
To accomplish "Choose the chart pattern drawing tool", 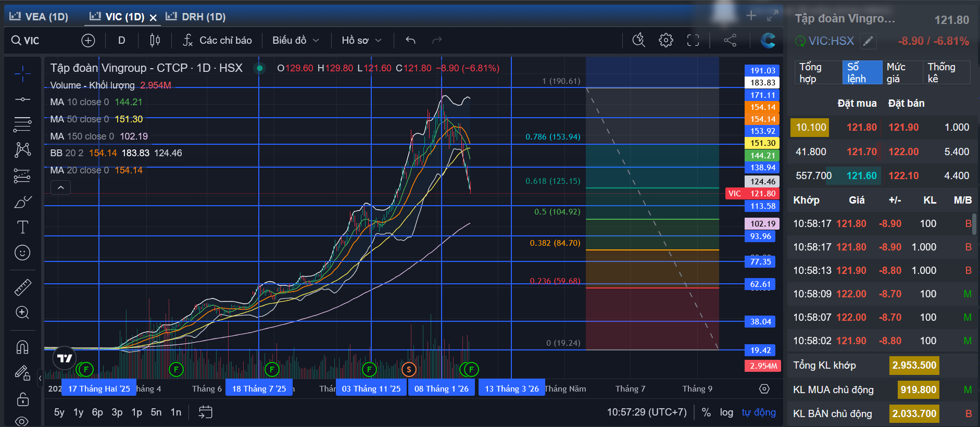I will pyautogui.click(x=22, y=150).
